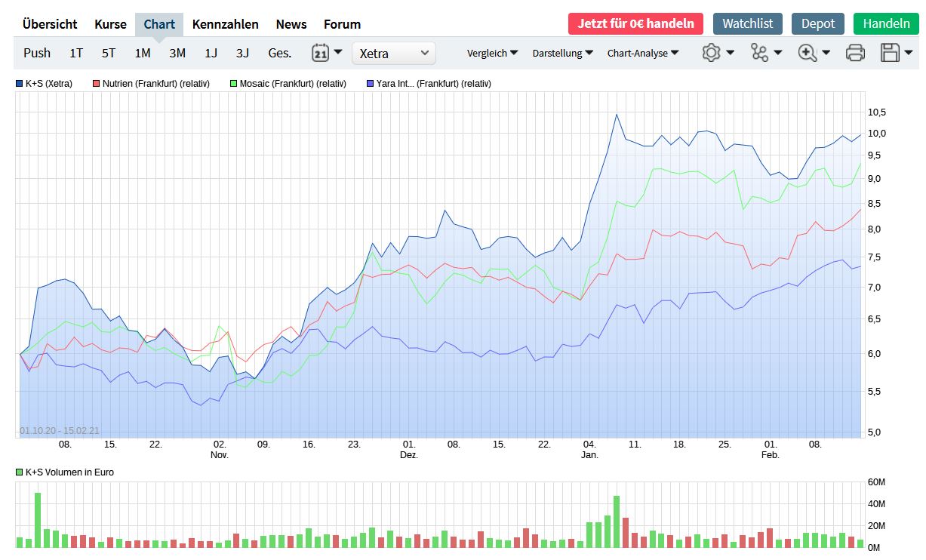Screen dimensions: 926x560
Task: Click legend label Nutrien (Frankfurt) (relativ)
Action: (156, 84)
